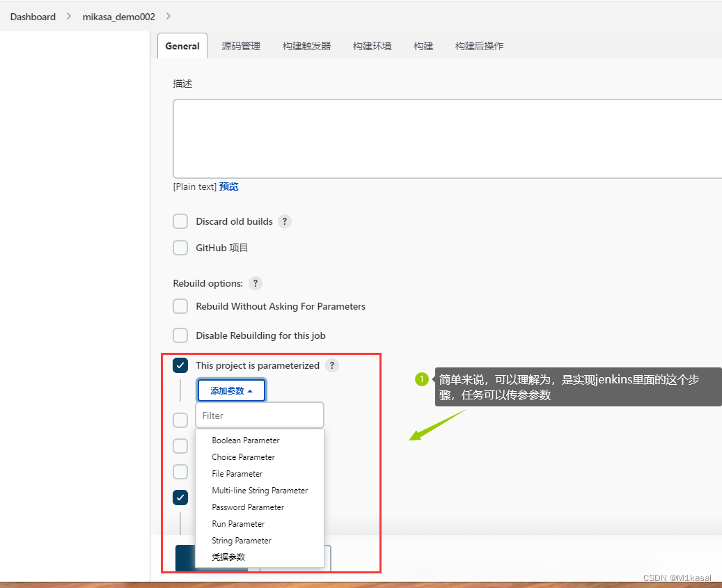Open the 构建触发器 tab
The height and width of the screenshot is (588, 722).
(x=306, y=45)
